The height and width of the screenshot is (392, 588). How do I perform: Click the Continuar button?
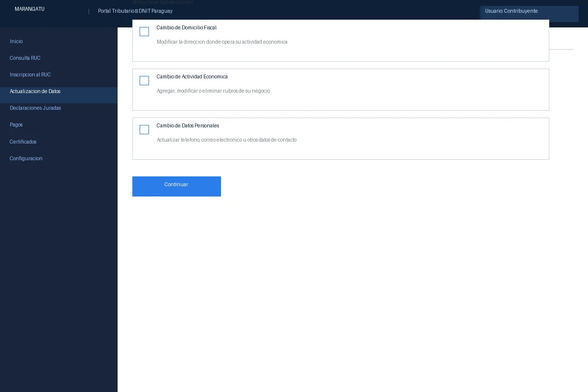coord(176,186)
